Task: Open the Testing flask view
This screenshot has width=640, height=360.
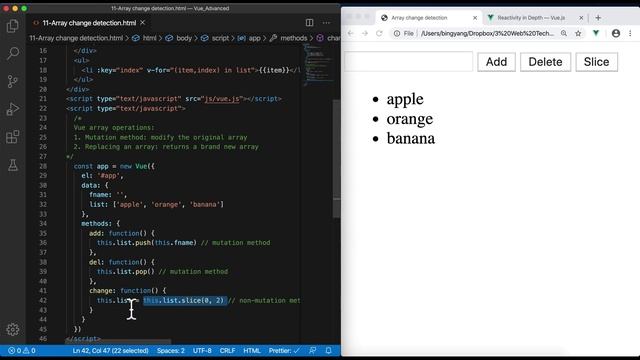Action: [13, 165]
